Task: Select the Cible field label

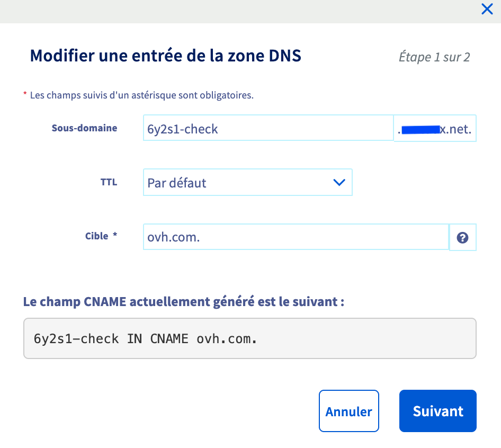Action: click(96, 236)
